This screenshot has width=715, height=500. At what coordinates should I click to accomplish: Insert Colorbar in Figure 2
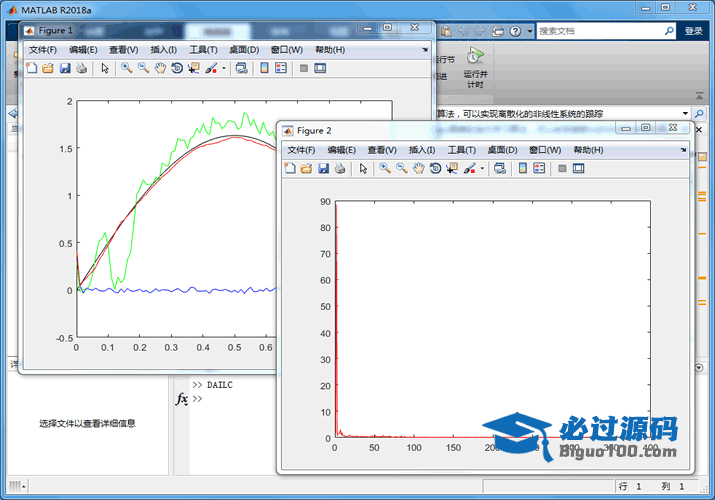523,169
